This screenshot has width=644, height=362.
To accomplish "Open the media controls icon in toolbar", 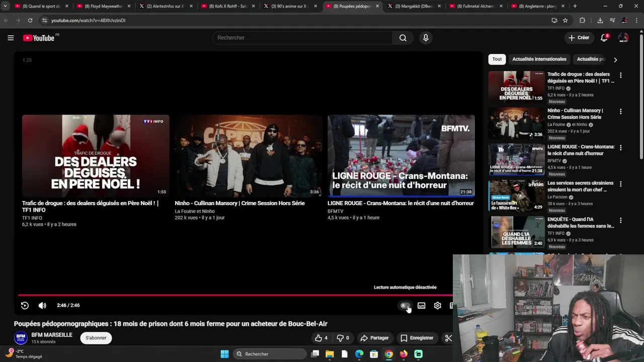I will pyautogui.click(x=612, y=20).
